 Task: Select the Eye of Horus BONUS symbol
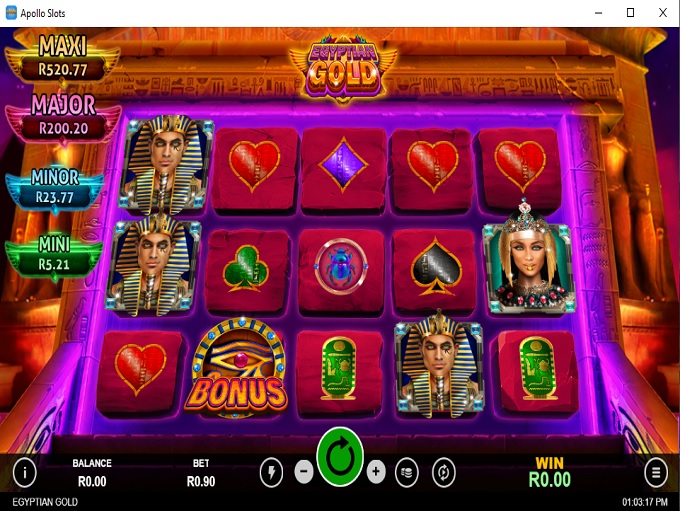click(236, 368)
